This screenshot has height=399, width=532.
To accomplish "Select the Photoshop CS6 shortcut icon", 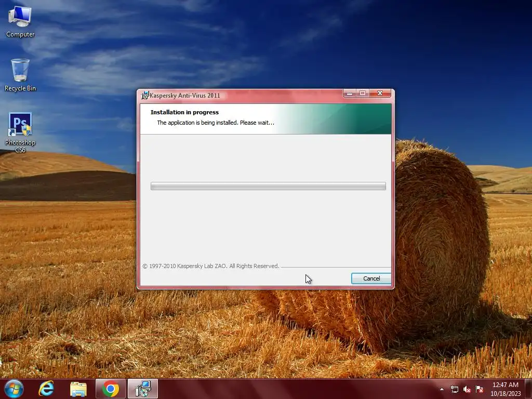I will pos(20,132).
